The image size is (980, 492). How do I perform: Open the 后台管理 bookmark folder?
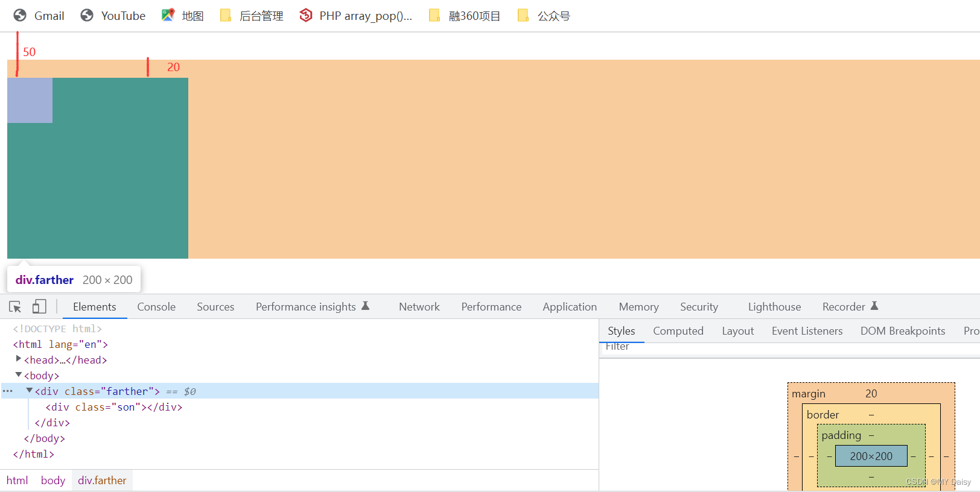pyautogui.click(x=252, y=16)
